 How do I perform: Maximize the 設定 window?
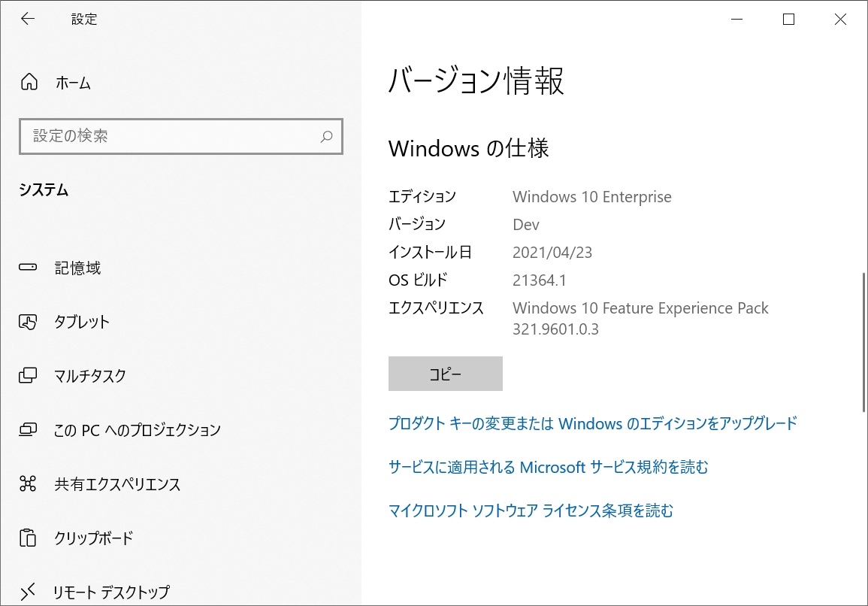pos(789,19)
